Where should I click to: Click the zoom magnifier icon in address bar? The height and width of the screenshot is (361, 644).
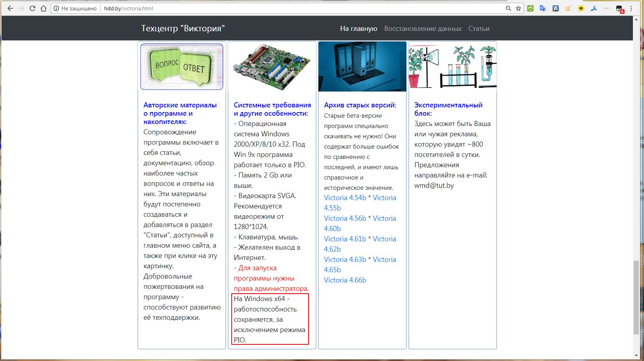click(x=509, y=8)
